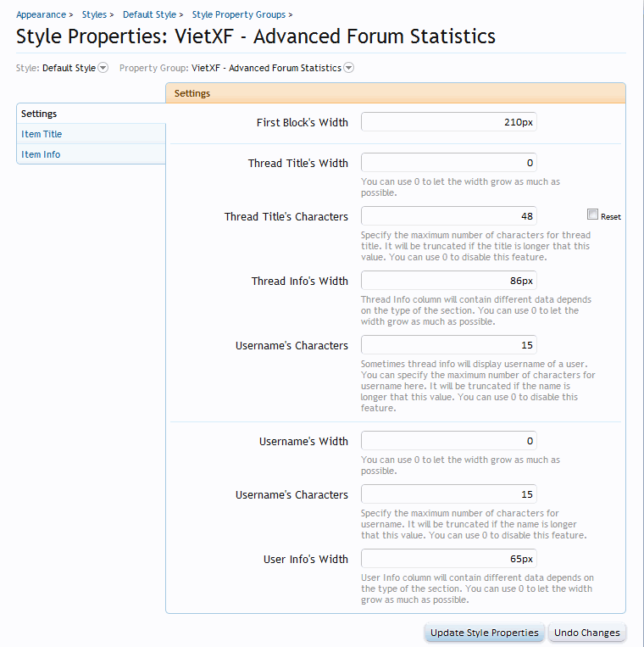Screen dimensions: 644x647
Task: Go to Styles breadcrumb link
Action: pyautogui.click(x=94, y=14)
